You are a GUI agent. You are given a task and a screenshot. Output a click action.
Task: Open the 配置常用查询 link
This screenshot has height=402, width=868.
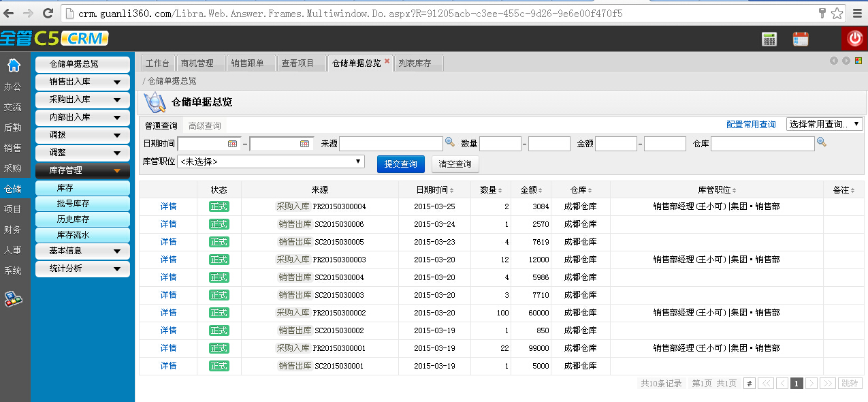(x=751, y=125)
